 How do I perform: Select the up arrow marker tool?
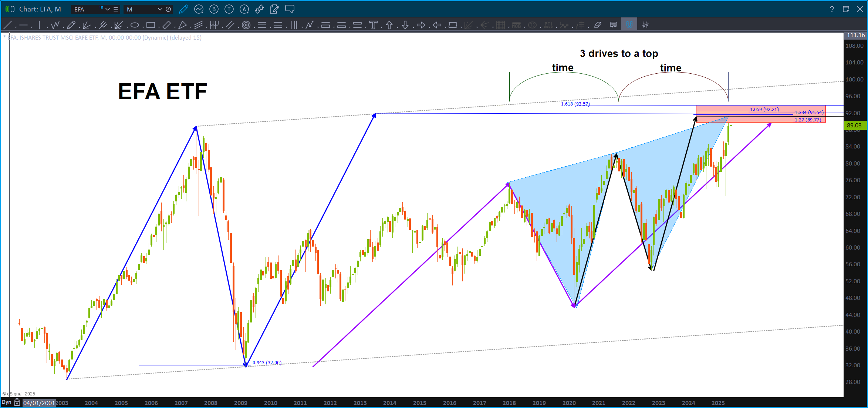(389, 25)
